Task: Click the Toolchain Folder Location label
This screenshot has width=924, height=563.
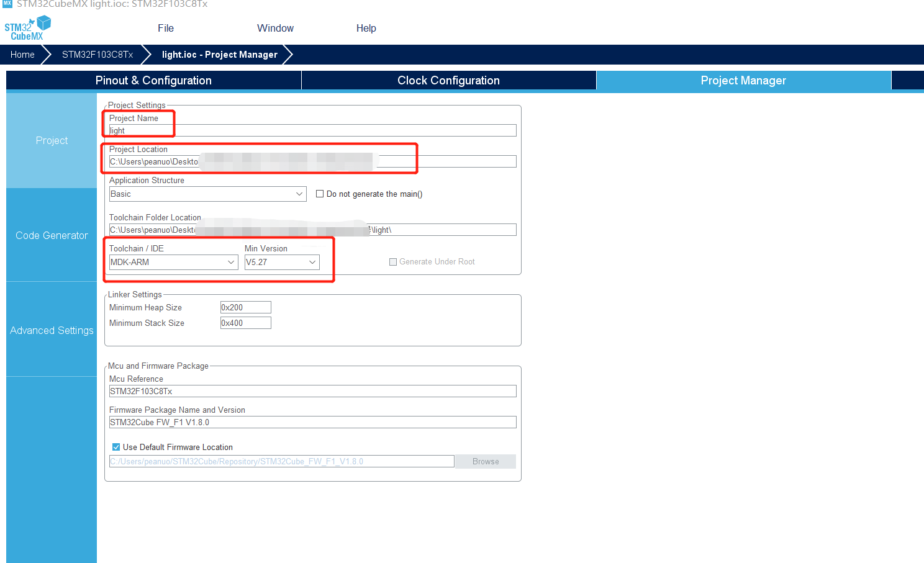Action: click(155, 217)
